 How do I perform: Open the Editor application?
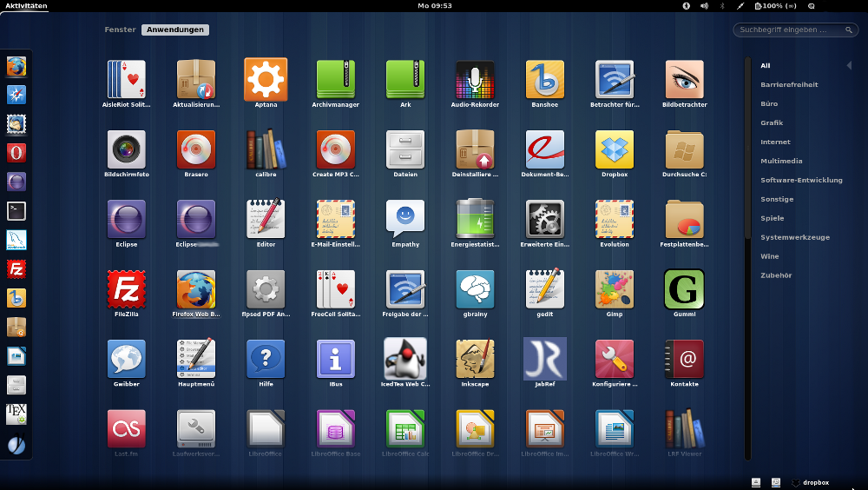click(266, 223)
